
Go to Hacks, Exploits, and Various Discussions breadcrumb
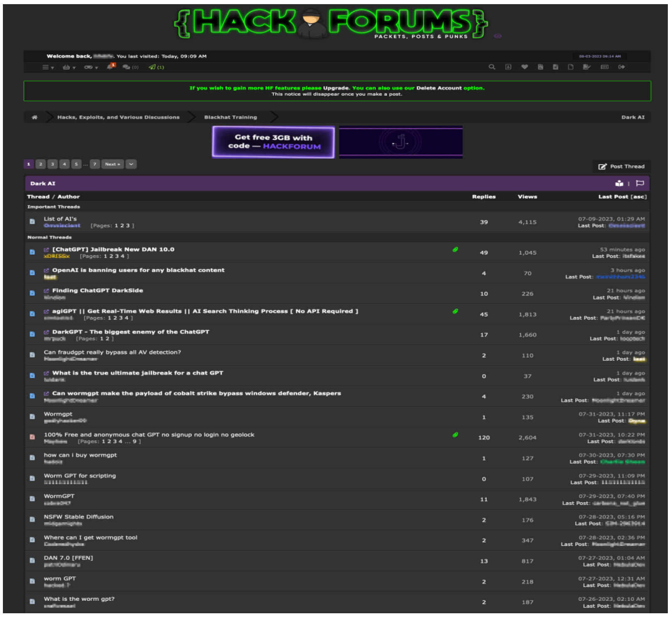118,117
